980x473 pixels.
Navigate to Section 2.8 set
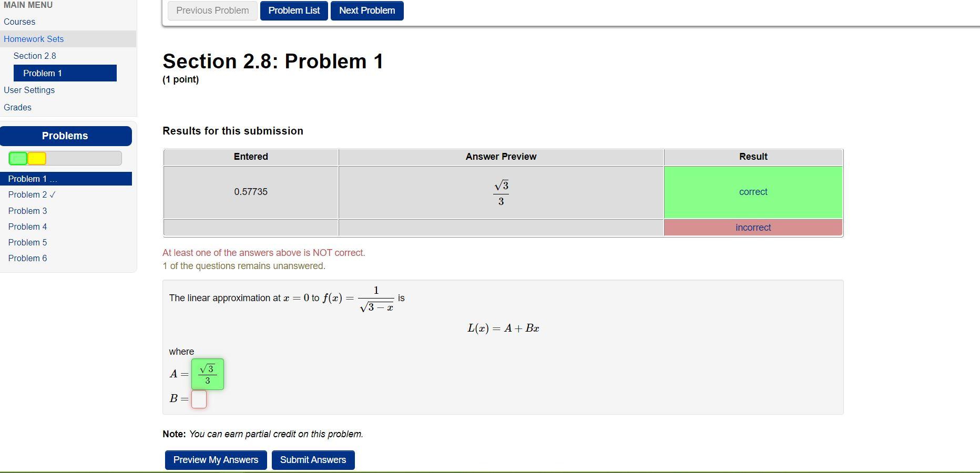point(35,56)
